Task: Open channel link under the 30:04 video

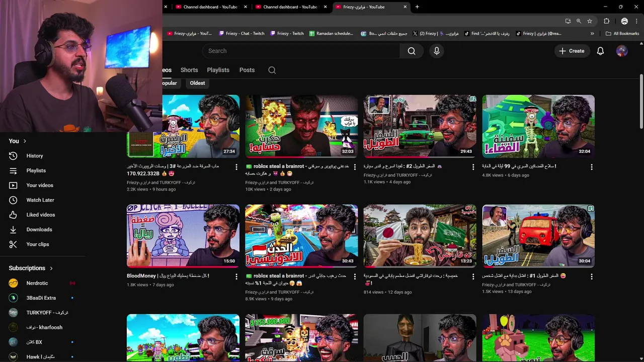Action: pos(516,285)
